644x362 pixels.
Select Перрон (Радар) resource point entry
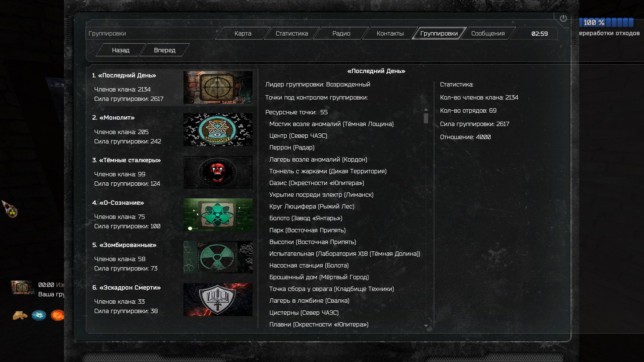click(x=292, y=147)
